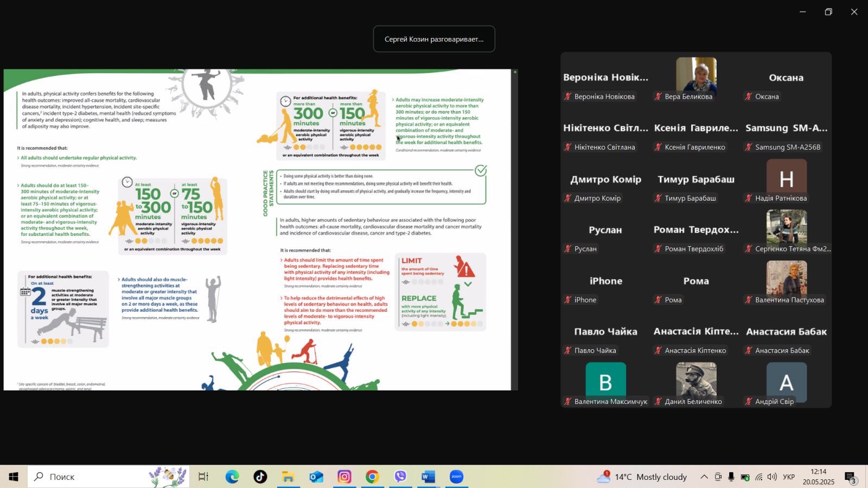Expand hidden system tray icons chevron
868x488 pixels.
tap(704, 477)
